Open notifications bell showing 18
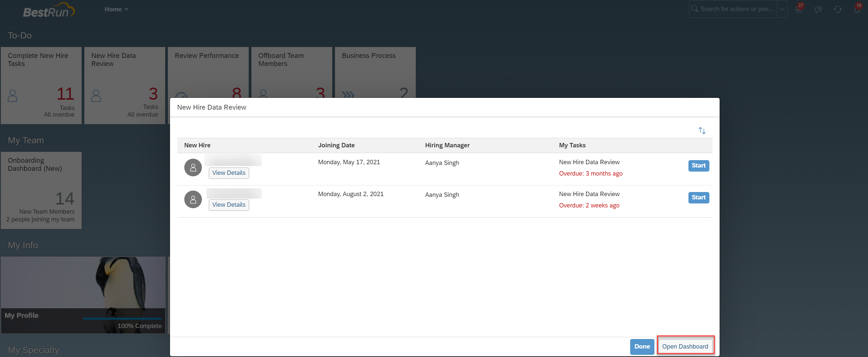Screen dimensions: 868x357 tap(857, 9)
